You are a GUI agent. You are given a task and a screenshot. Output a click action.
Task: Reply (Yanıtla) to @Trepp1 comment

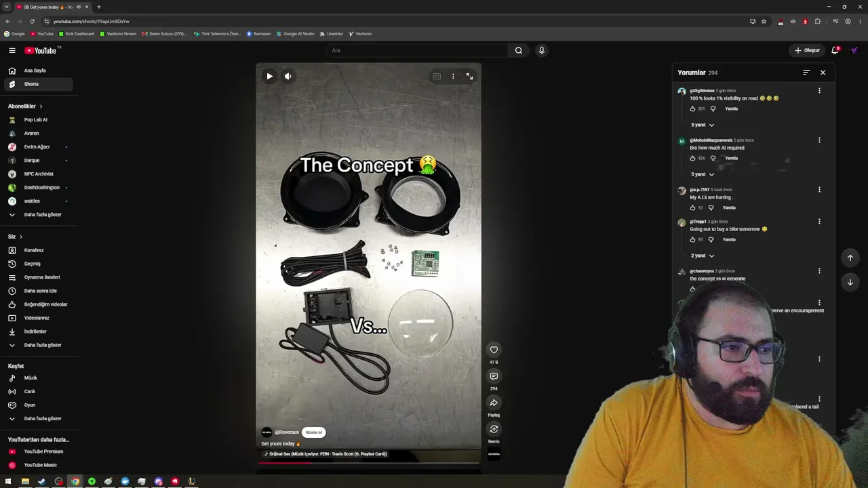coord(729,239)
